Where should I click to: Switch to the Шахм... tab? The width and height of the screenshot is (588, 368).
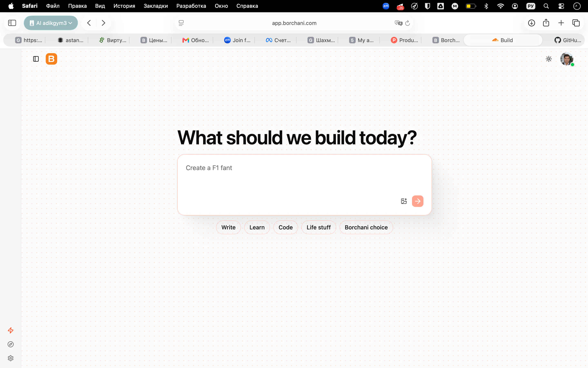click(321, 40)
